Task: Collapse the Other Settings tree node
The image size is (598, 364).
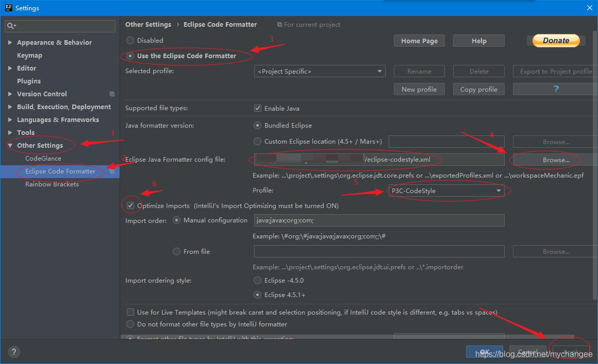Action: 10,146
